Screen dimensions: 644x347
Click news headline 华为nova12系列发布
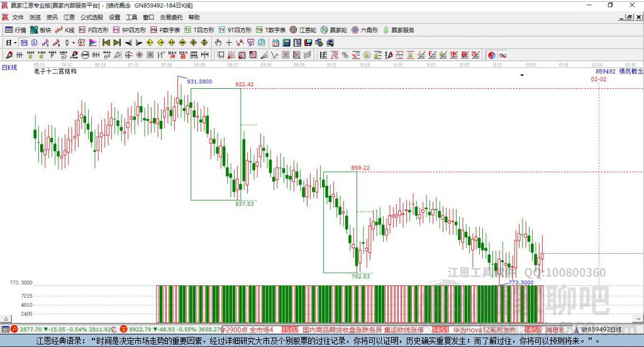point(485,330)
